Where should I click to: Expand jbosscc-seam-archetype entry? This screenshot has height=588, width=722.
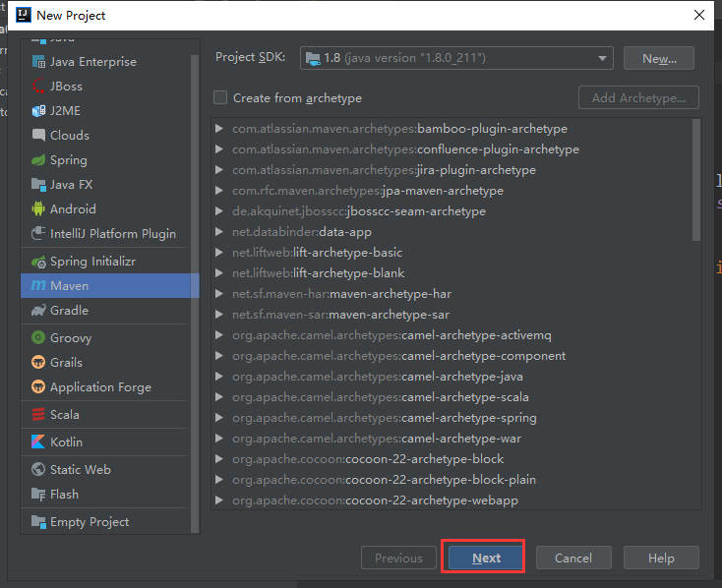click(x=219, y=211)
